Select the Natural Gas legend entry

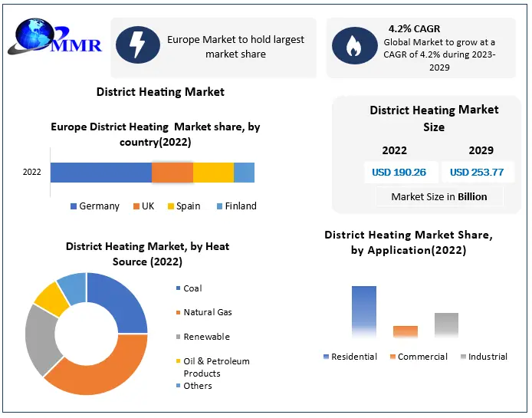tap(207, 312)
